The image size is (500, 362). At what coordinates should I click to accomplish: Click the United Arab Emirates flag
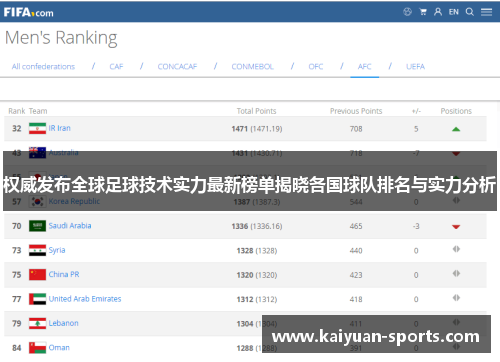37,299
